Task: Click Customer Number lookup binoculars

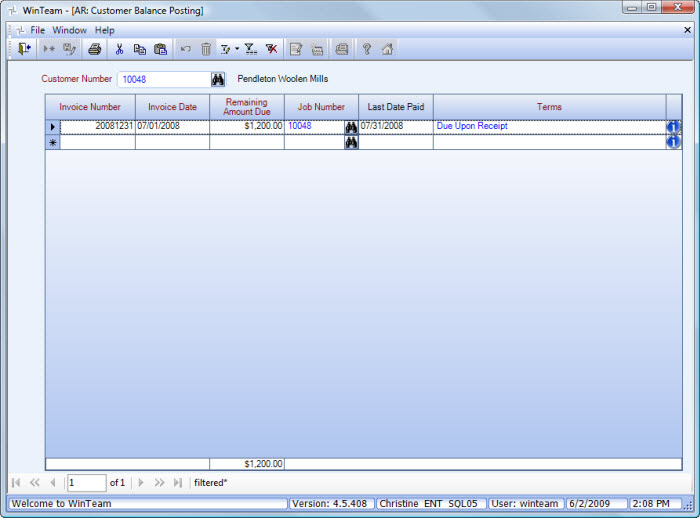Action: pyautogui.click(x=218, y=79)
